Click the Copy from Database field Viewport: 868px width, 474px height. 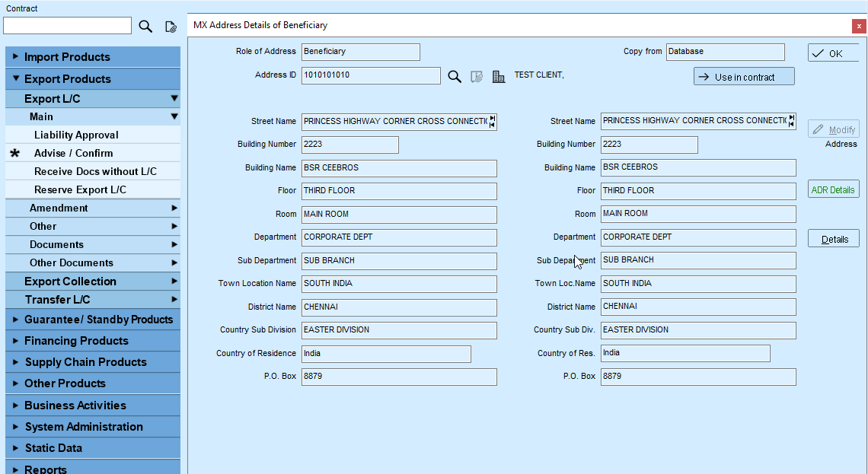(725, 52)
